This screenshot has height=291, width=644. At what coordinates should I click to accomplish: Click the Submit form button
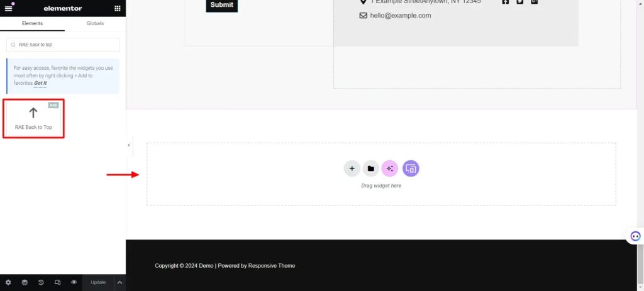tap(222, 5)
